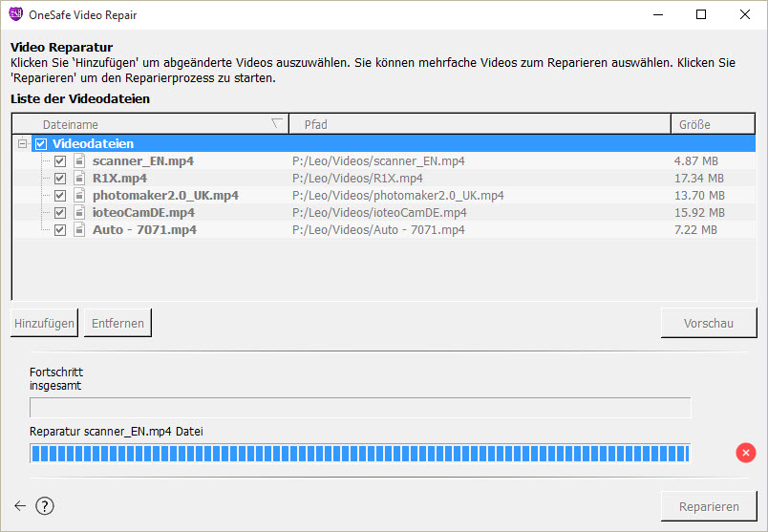
Task: Click file icon next to R1X.mp4
Action: (x=79, y=178)
